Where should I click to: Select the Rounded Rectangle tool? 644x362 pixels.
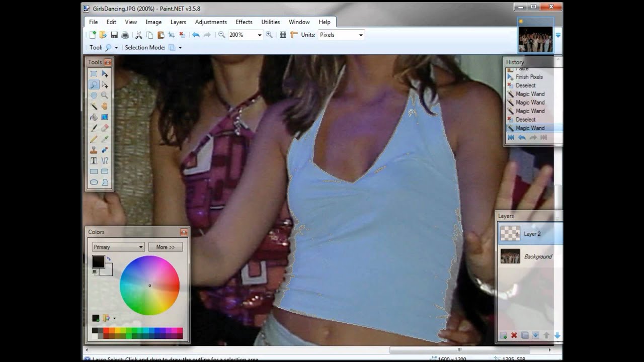(105, 171)
